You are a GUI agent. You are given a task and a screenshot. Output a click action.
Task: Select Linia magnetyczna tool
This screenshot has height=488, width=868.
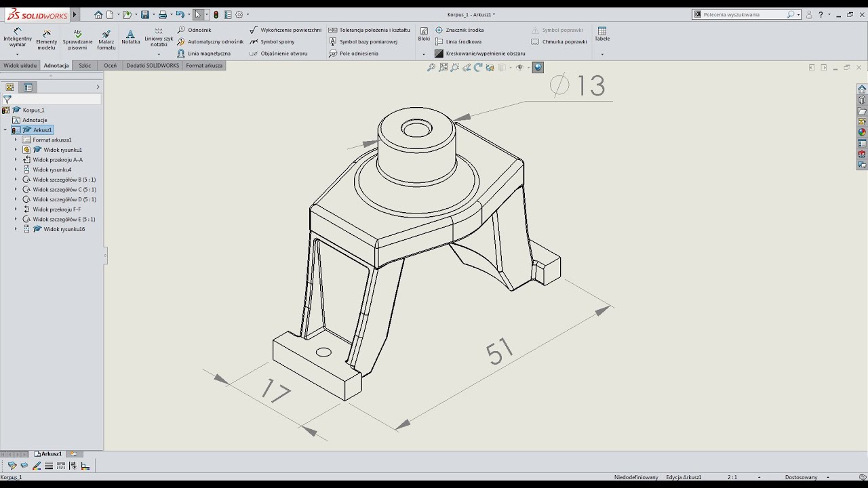pyautogui.click(x=204, y=53)
